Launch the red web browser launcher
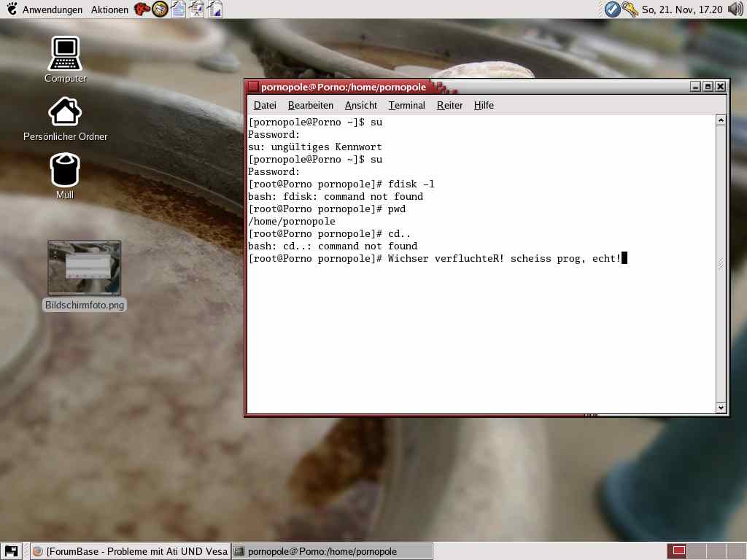 (142, 9)
